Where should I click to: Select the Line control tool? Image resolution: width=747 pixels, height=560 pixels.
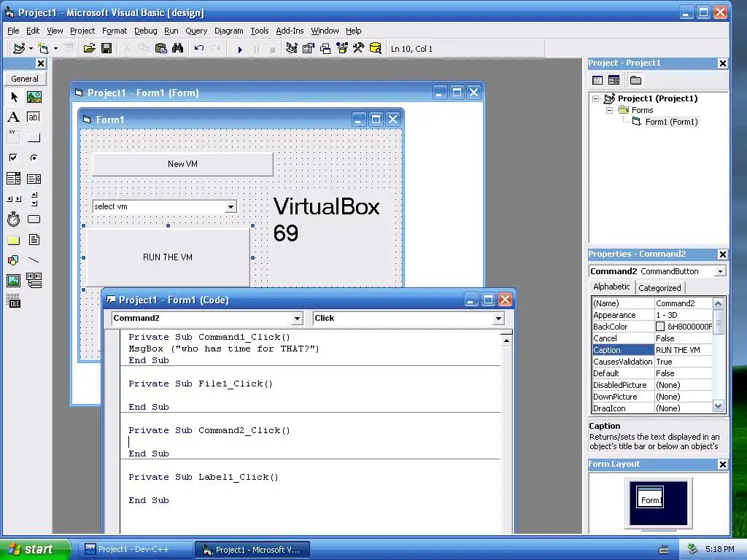tap(34, 260)
